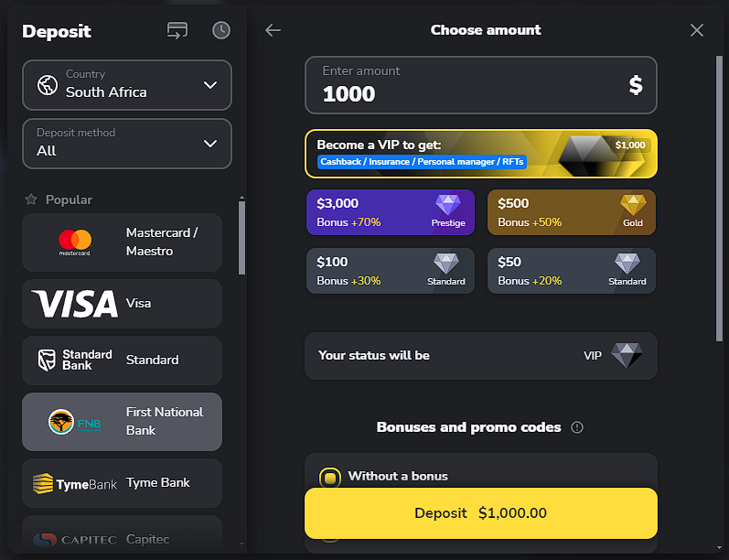Click the globe icon in the Country field
The image size is (729, 560).
(48, 85)
